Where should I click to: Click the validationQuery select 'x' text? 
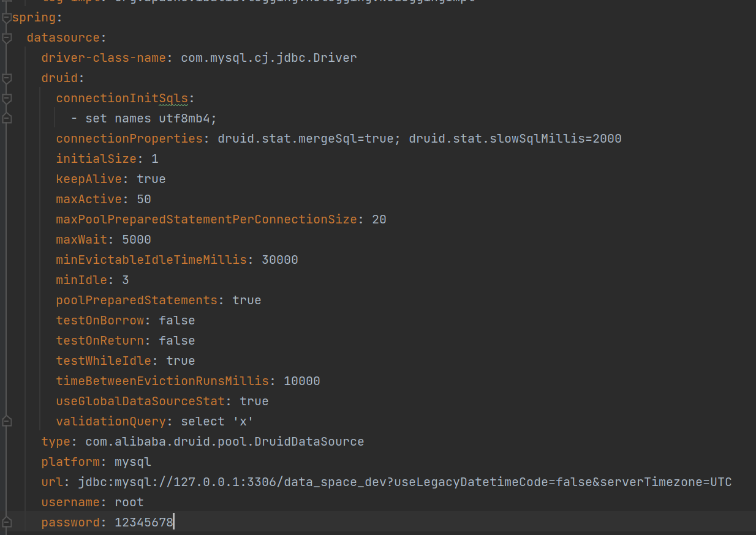[217, 421]
